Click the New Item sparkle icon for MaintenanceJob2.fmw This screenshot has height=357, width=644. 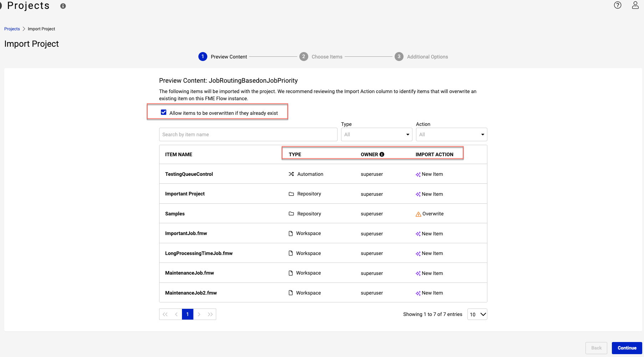[x=418, y=293]
